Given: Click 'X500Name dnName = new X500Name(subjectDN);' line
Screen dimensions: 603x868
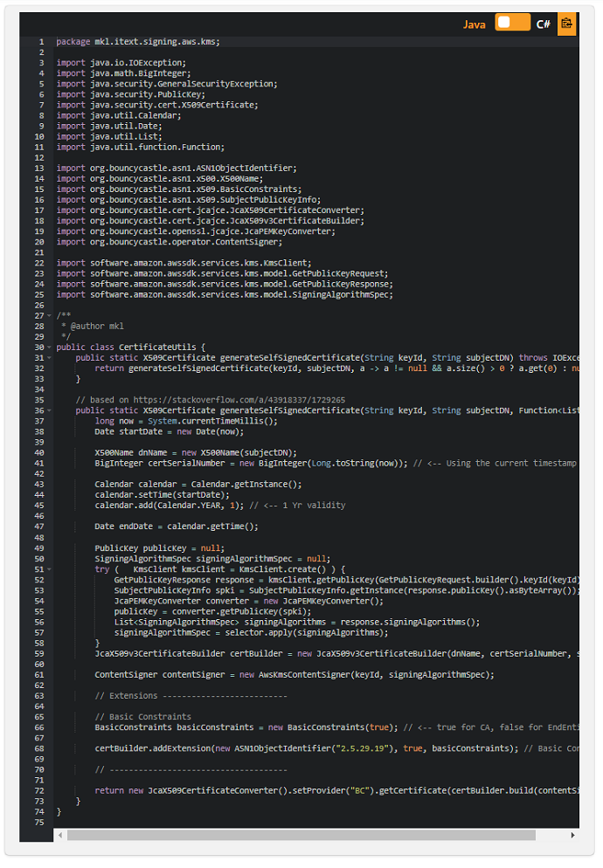Looking at the screenshot, I should click(x=196, y=452).
